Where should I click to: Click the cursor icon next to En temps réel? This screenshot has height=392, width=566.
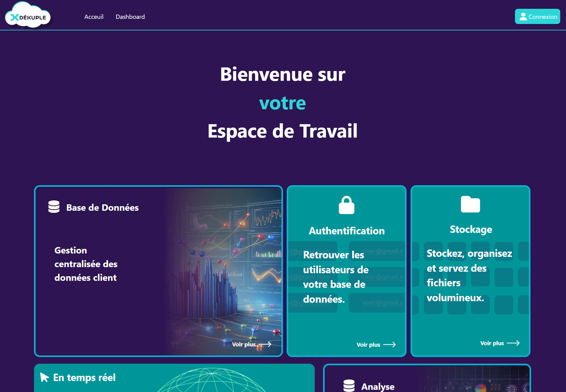coord(44,377)
